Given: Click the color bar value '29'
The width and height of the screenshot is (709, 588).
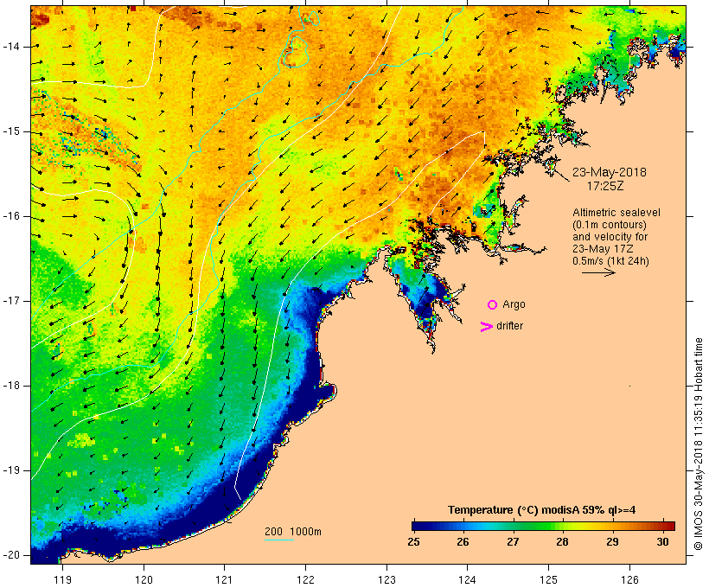Looking at the screenshot, I should (x=613, y=542).
